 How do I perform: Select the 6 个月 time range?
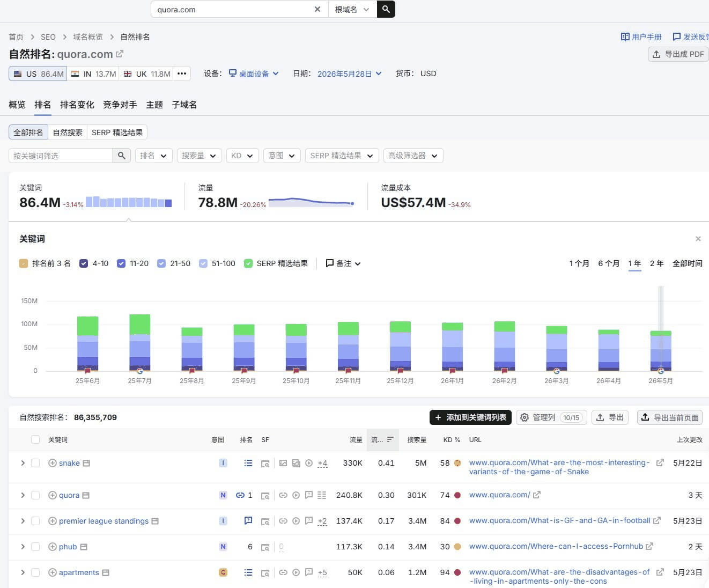point(609,263)
